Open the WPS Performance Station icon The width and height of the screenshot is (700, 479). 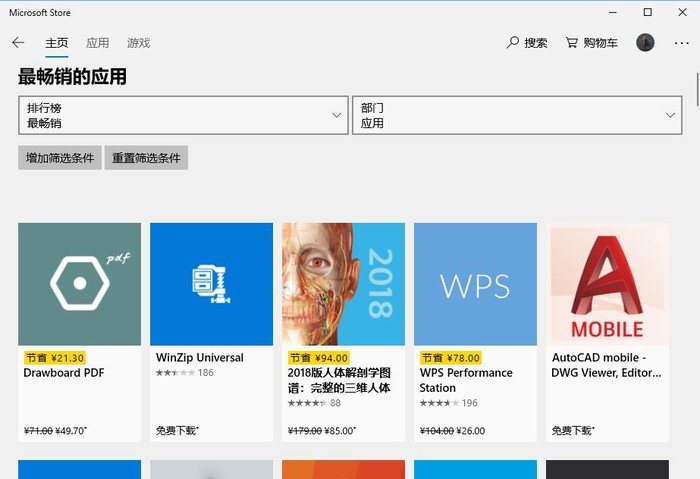point(475,284)
